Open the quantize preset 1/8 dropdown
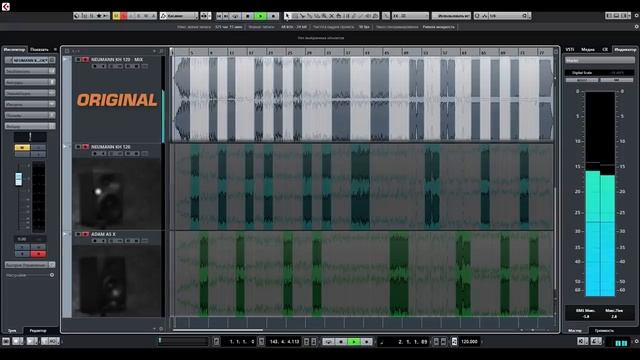 click(x=508, y=16)
